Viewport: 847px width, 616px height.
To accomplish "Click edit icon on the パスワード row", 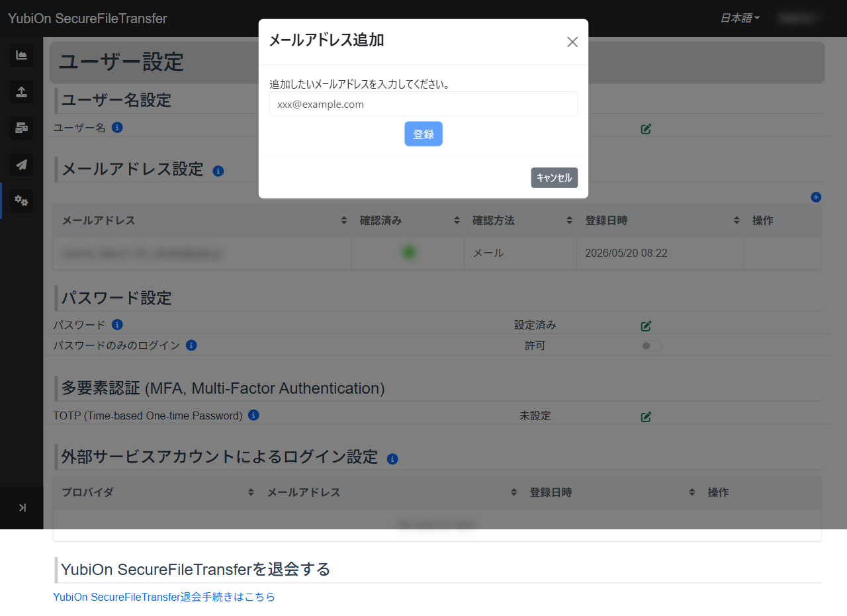I will pos(646,326).
